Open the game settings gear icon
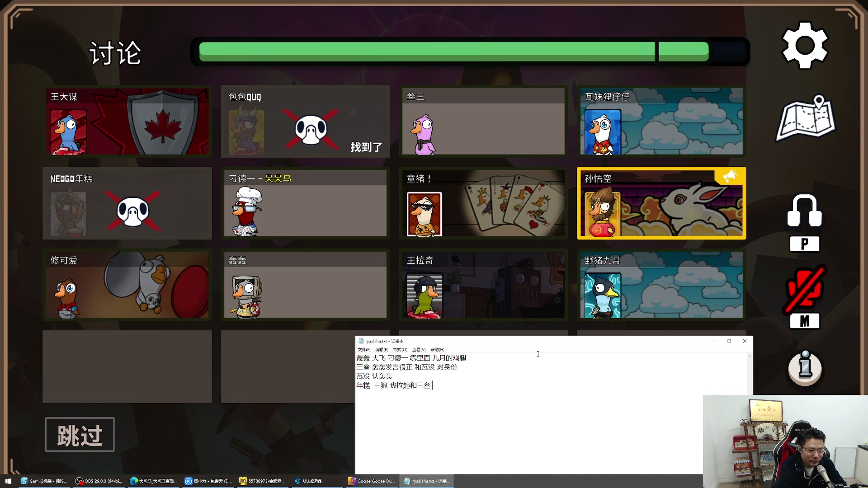The image size is (868, 488). pyautogui.click(x=805, y=45)
